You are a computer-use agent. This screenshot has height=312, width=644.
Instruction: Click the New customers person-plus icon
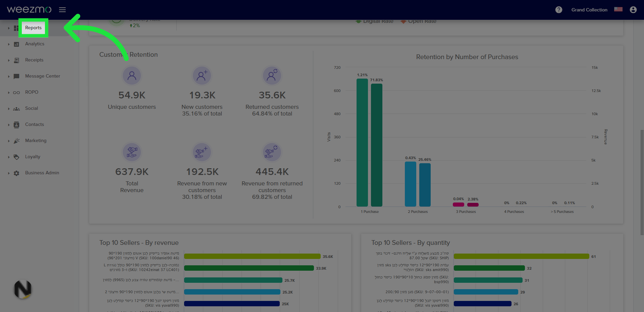[x=202, y=76]
